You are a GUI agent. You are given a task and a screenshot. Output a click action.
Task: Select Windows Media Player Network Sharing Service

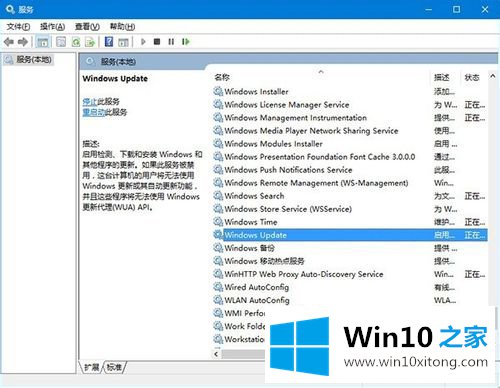pos(350,131)
